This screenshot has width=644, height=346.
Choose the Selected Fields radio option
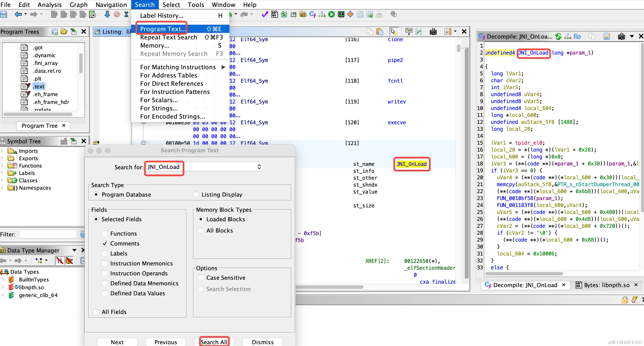pyautogui.click(x=96, y=219)
